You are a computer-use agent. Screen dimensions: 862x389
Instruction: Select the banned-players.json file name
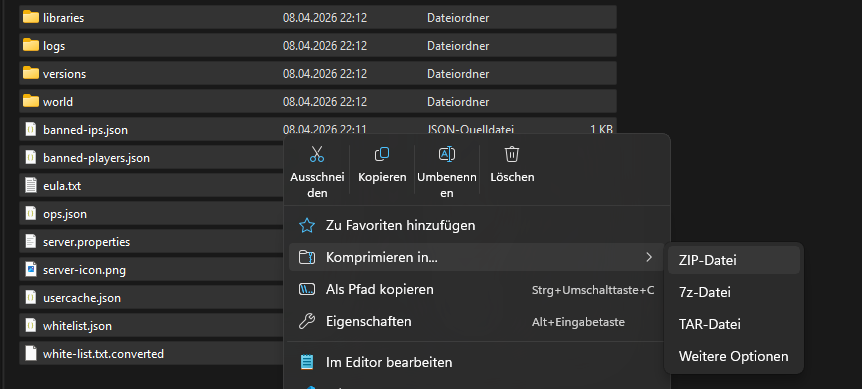coord(96,158)
